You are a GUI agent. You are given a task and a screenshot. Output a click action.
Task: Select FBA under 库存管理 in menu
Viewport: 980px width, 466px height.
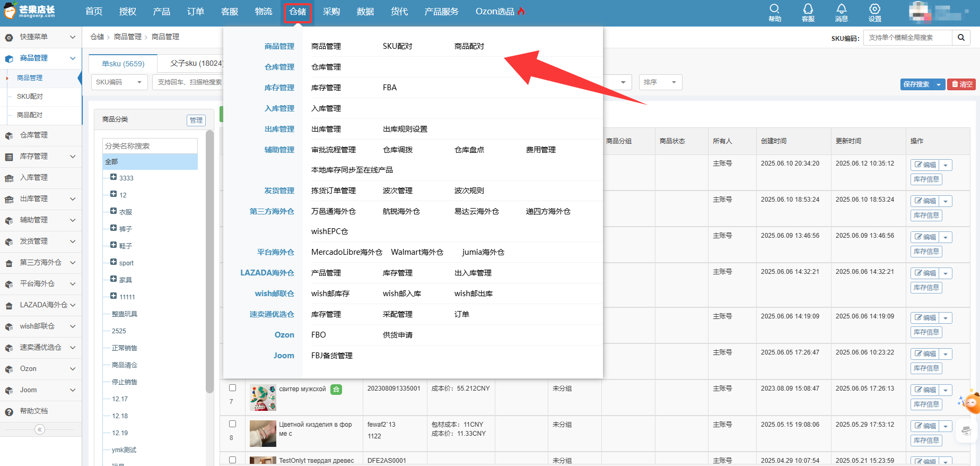click(x=389, y=88)
